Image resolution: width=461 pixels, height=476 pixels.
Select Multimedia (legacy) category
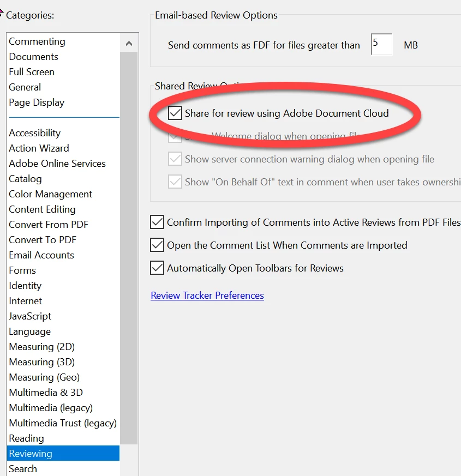tap(51, 408)
